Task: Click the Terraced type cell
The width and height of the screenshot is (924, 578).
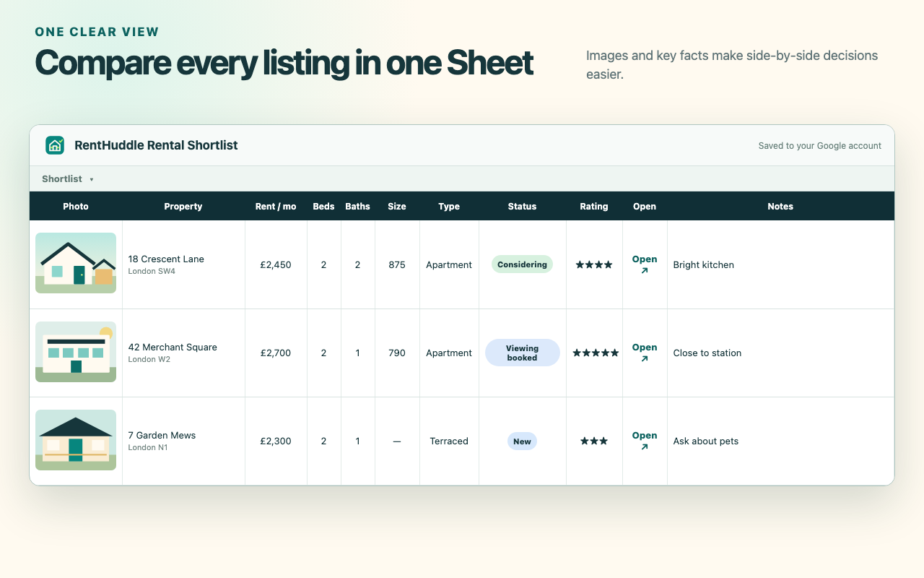Action: coord(449,441)
